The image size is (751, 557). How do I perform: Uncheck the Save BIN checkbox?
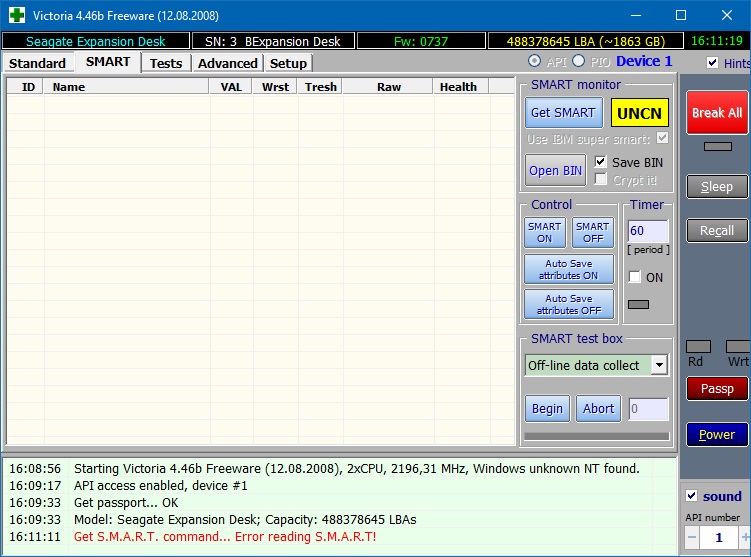coord(601,162)
